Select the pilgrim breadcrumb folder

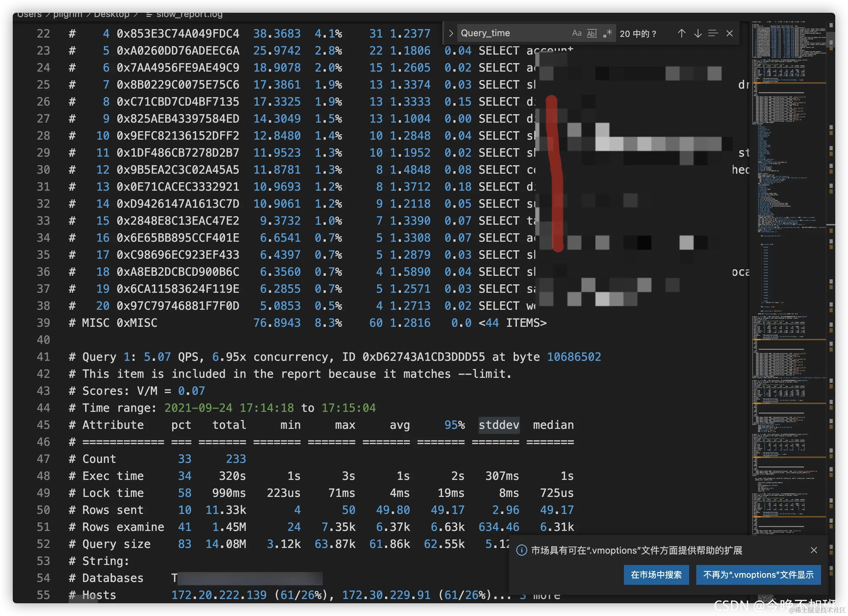(68, 14)
